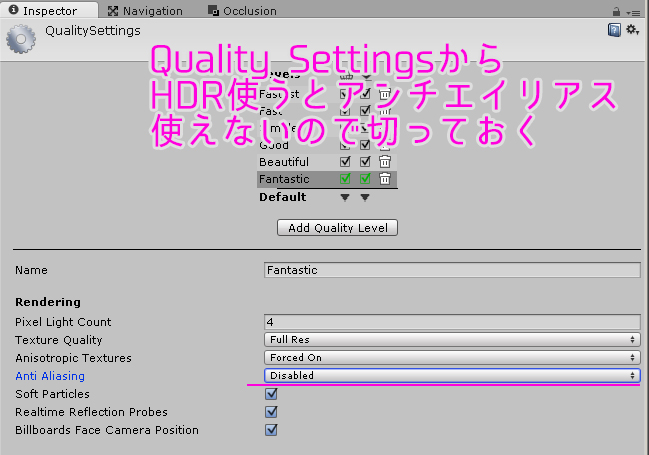Switch to the Navigation tab
Screen dimensions: 649x455
coord(145,11)
